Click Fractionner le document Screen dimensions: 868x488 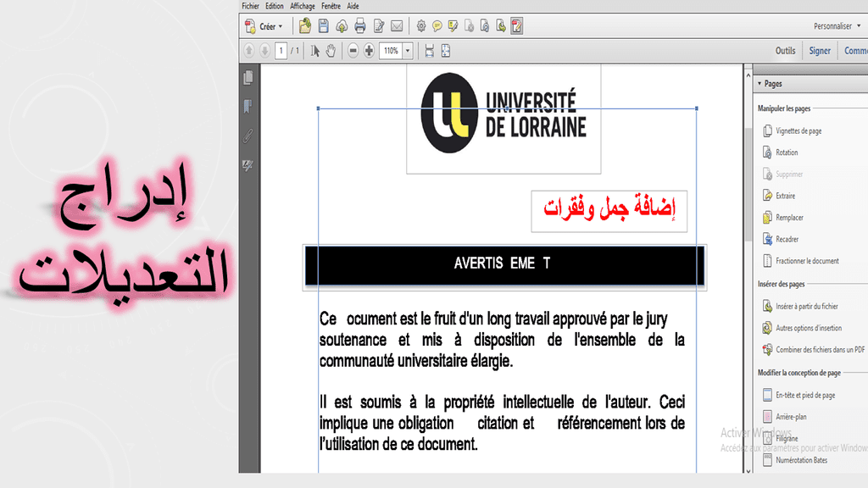(x=801, y=261)
